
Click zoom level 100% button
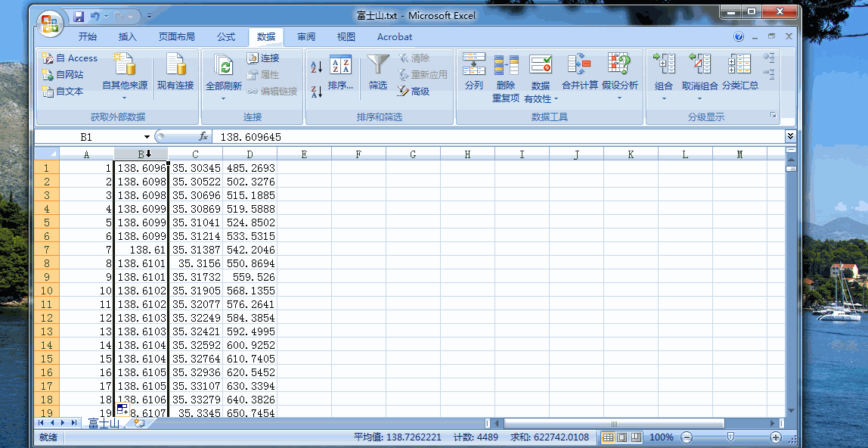coord(662,437)
